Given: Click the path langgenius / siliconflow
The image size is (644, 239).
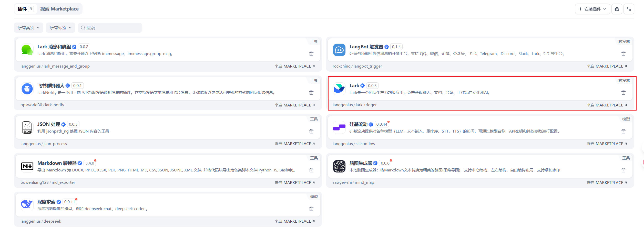Looking at the screenshot, I should pyautogui.click(x=354, y=144).
